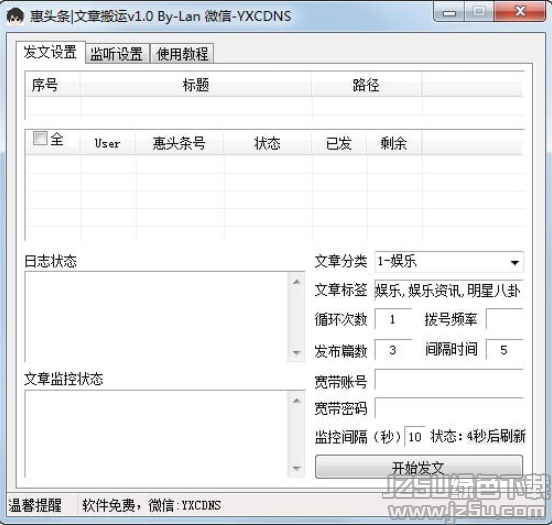Click the 间隔时间 input field
The image size is (552, 525).
504,350
